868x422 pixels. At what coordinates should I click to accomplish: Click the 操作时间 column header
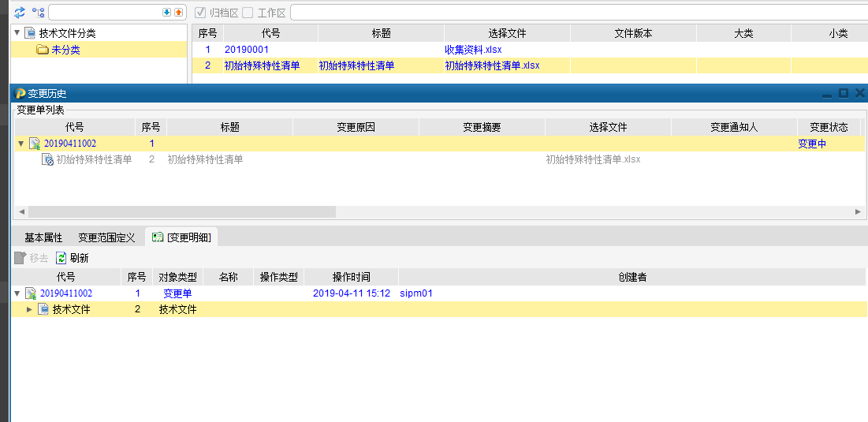coord(351,277)
